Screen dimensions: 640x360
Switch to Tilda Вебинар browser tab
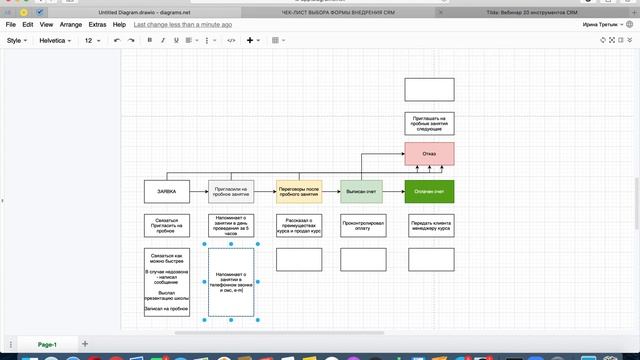pos(531,12)
